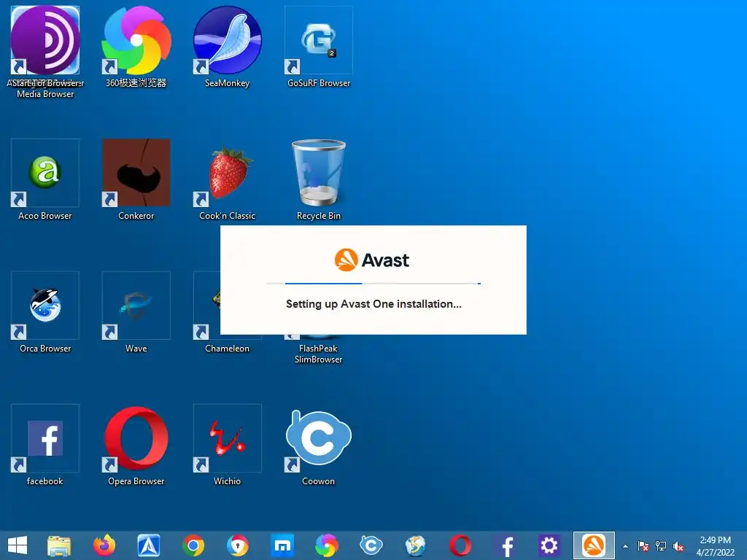The height and width of the screenshot is (560, 747).
Task: Open the Tor Browser desktop shortcut
Action: coord(45,41)
